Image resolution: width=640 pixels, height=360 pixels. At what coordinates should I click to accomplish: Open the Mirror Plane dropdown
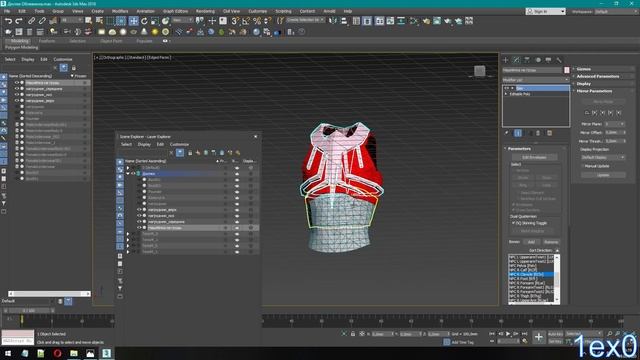615,124
